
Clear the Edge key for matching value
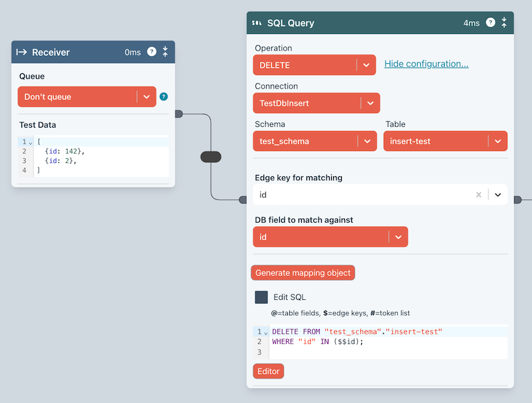[478, 195]
